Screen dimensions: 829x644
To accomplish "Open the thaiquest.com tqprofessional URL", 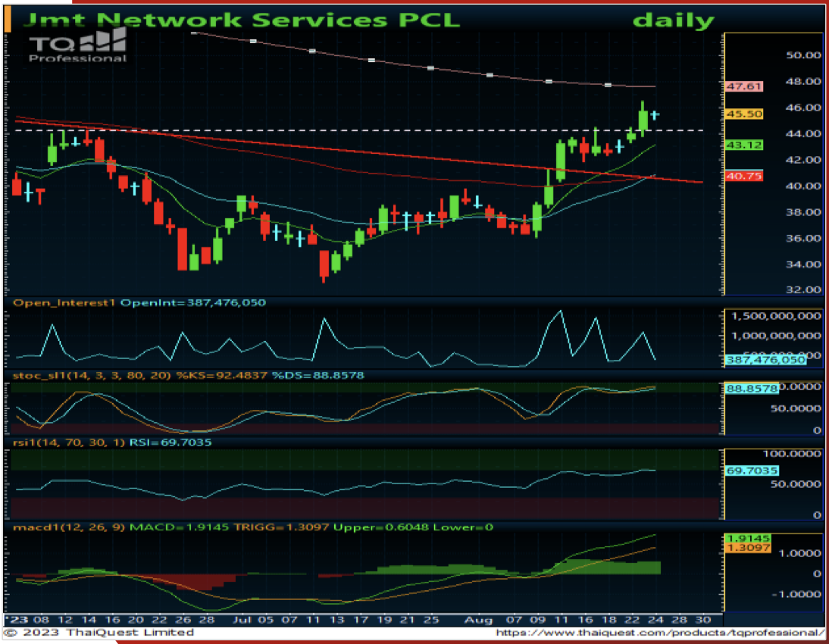I will pos(660,633).
